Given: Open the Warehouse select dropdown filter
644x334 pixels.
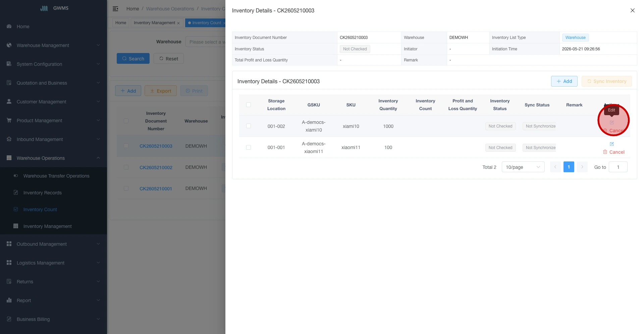Looking at the screenshot, I should tap(206, 42).
